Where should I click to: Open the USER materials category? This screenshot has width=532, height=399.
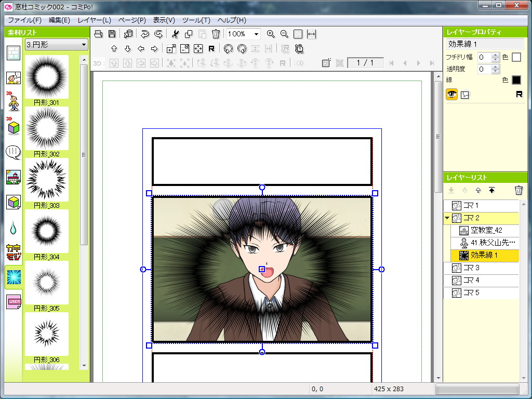pos(14,302)
